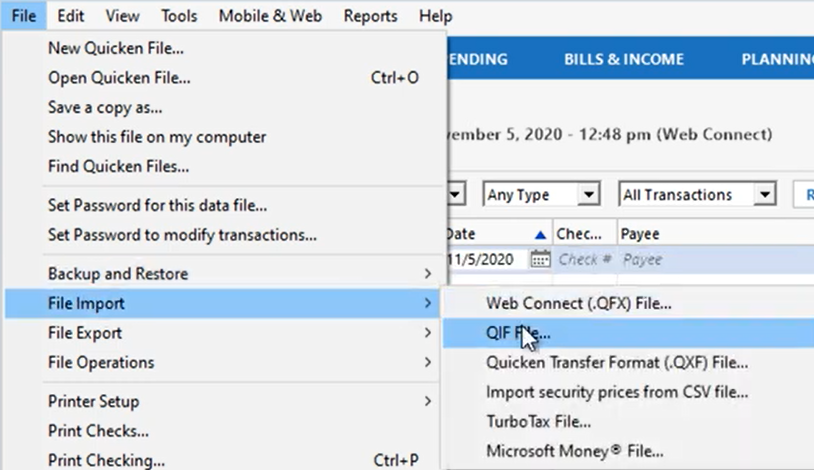Expand the File Export submenu
The image size is (814, 470).
pos(223,333)
